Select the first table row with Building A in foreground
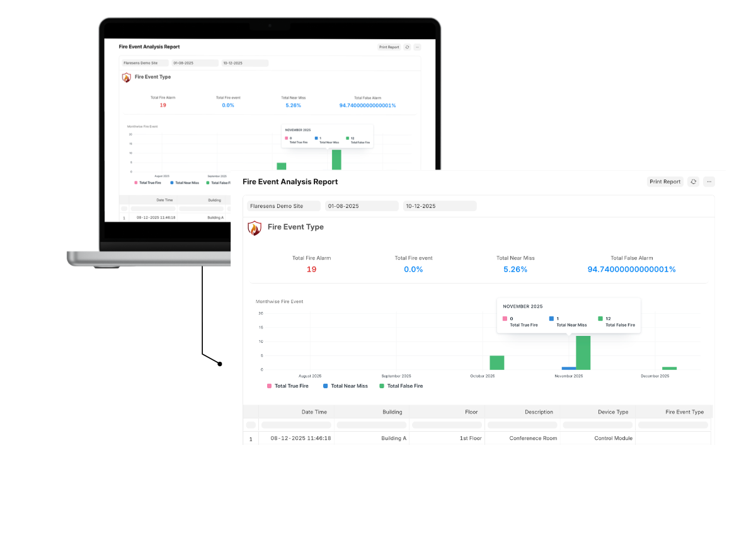 [x=394, y=438]
